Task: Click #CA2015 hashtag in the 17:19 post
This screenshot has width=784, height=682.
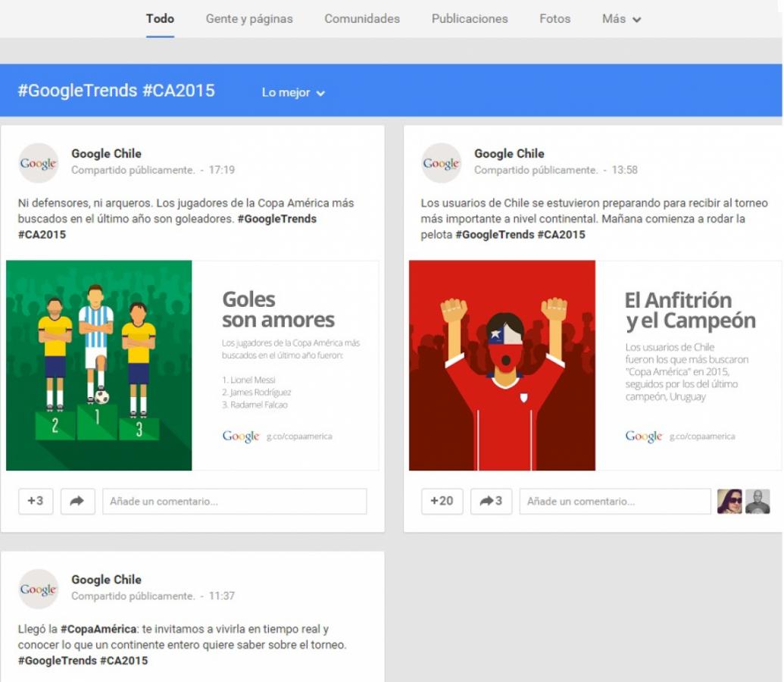Action: (x=42, y=235)
